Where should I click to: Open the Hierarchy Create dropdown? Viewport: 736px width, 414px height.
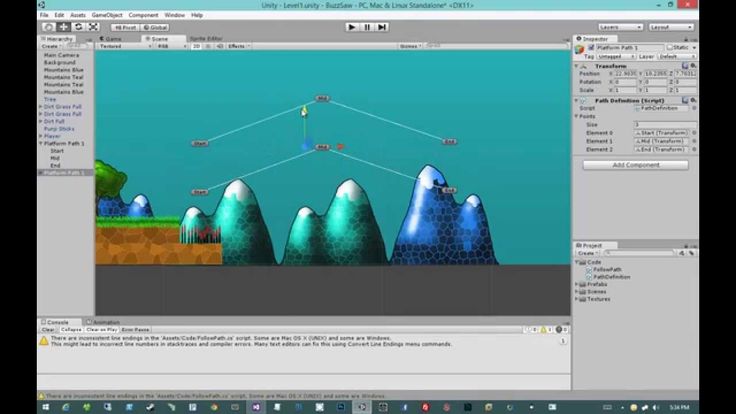point(51,46)
